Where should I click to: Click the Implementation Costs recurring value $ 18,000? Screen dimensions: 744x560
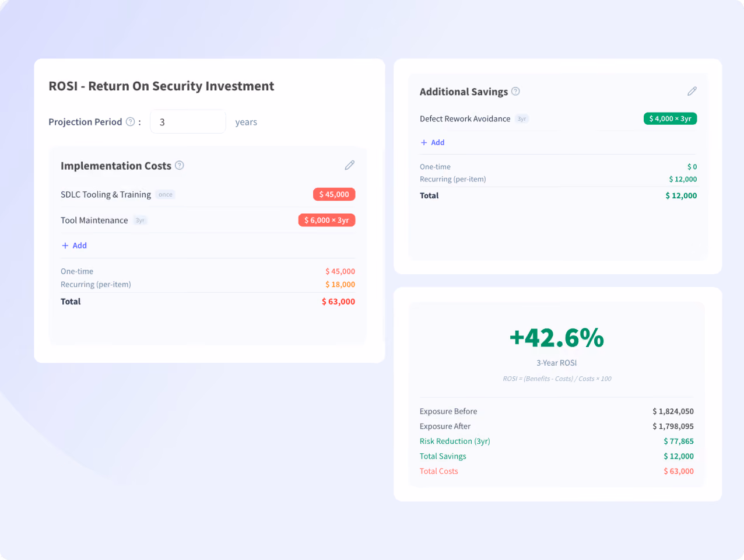(340, 285)
